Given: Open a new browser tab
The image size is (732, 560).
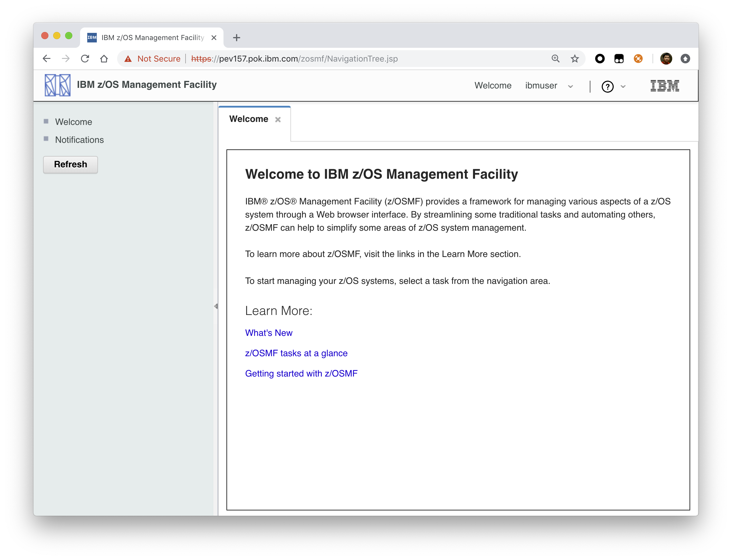Looking at the screenshot, I should tap(237, 38).
